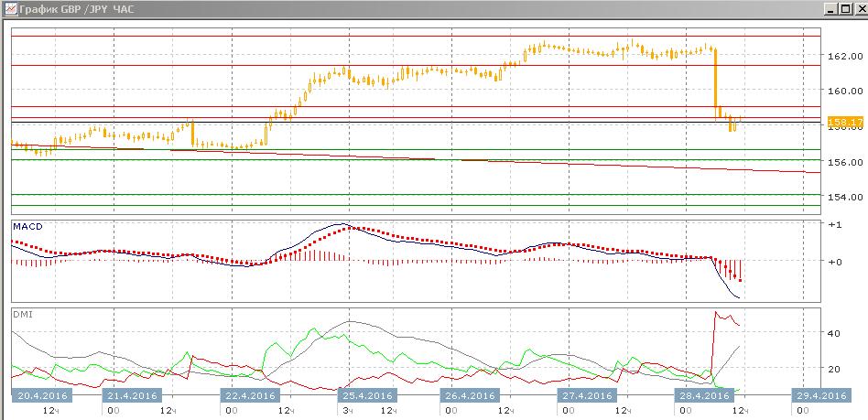Click the chart icon in title bar
Viewport: 868px width, 420px height.
coord(9,9)
